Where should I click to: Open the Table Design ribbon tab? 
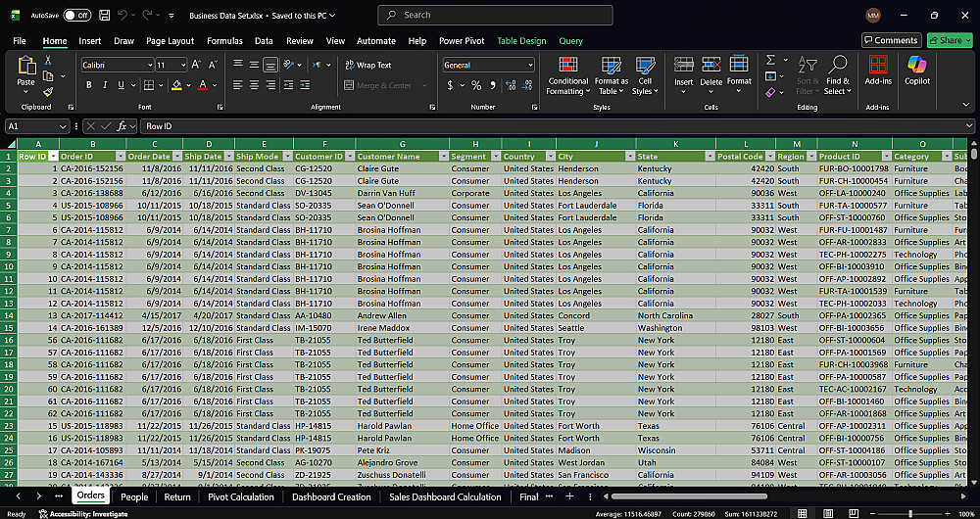(x=521, y=41)
